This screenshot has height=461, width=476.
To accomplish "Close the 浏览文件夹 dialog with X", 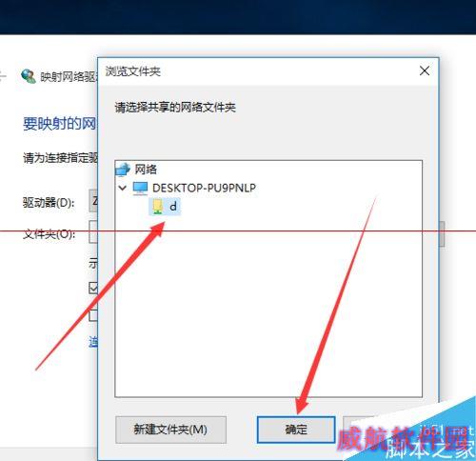I will tap(425, 70).
